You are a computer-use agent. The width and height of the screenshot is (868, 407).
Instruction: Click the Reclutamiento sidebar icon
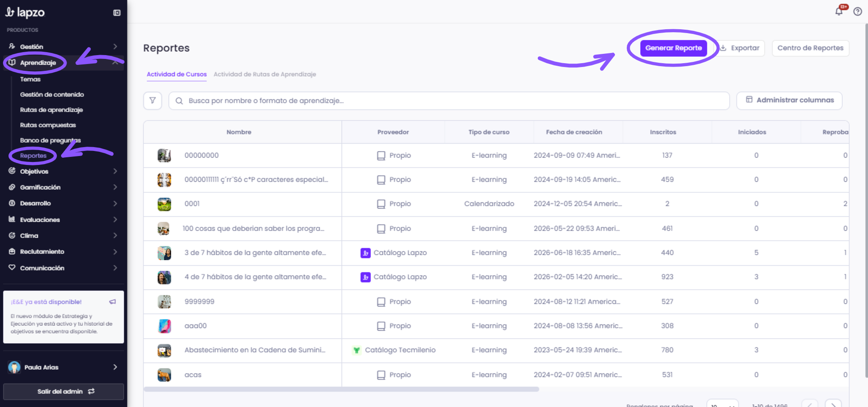12,251
